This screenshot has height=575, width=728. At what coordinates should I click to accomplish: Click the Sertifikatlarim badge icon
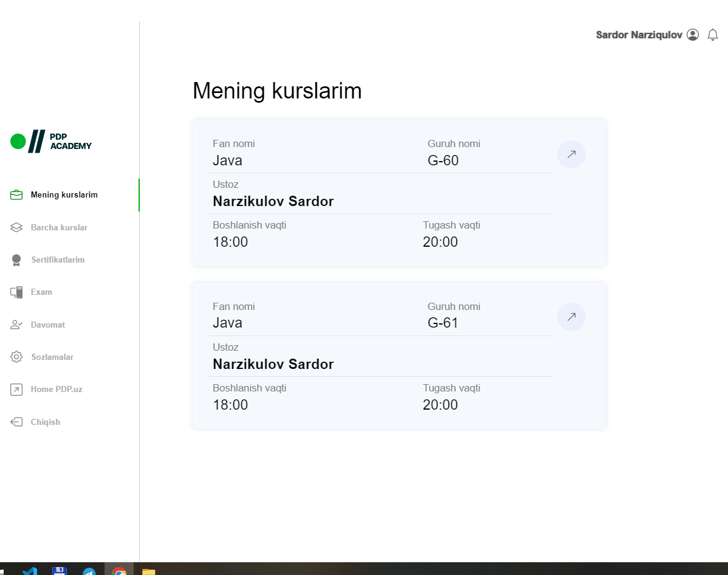click(x=16, y=260)
